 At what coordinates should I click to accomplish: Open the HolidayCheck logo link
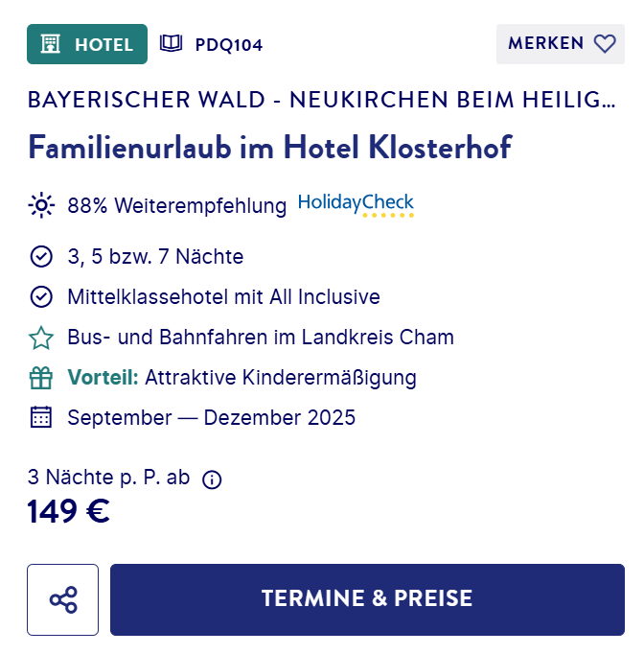tap(356, 205)
